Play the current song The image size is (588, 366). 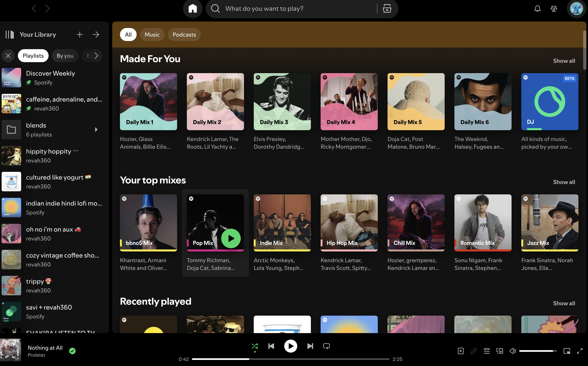pos(291,346)
